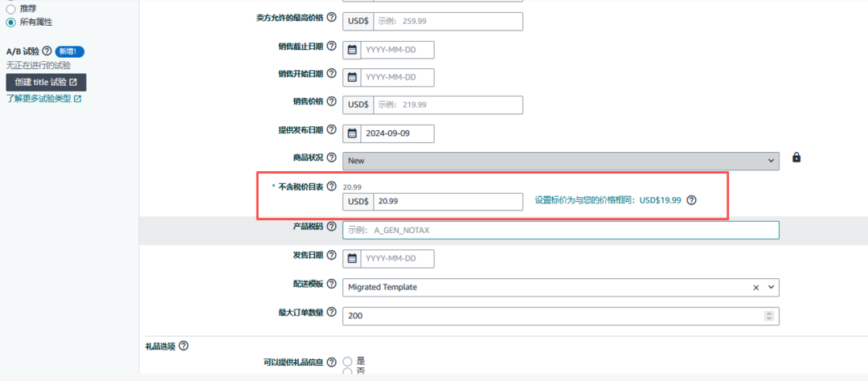
Task: Click help icon next to 销售截止日期
Action: 332,45
